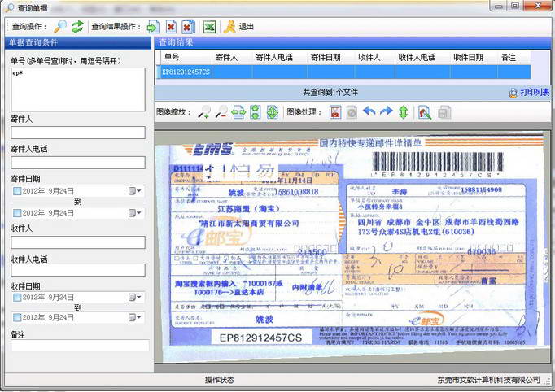
Task: Rotate image right with blue curved arrow
Action: click(x=387, y=111)
